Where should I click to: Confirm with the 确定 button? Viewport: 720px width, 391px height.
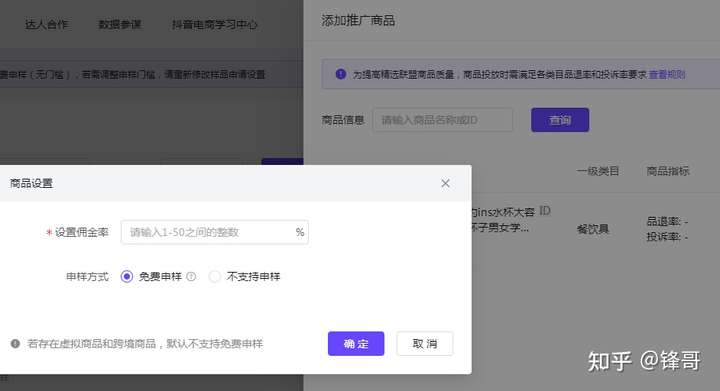[x=356, y=343]
